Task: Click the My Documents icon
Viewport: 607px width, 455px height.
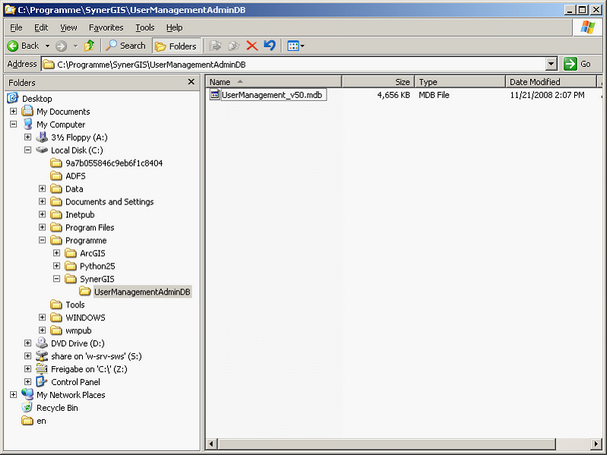Action: (x=27, y=111)
